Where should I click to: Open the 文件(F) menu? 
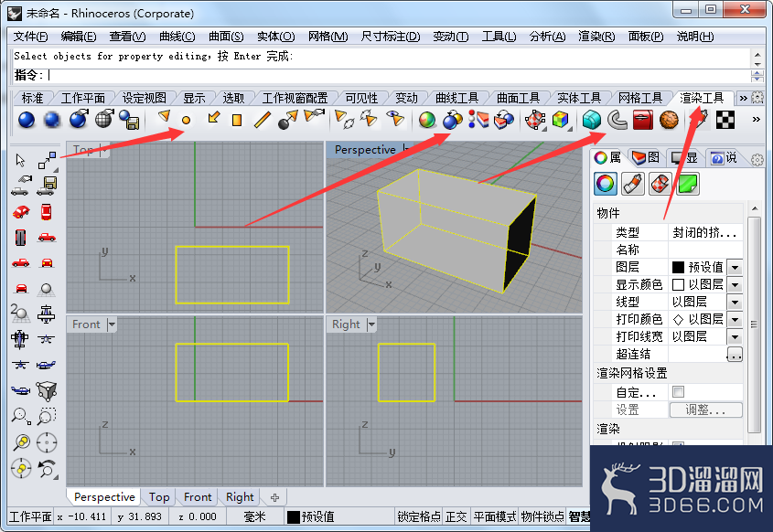click(30, 37)
